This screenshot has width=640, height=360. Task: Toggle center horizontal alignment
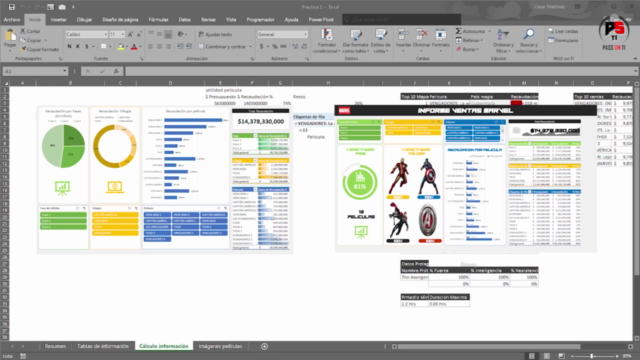(159, 47)
